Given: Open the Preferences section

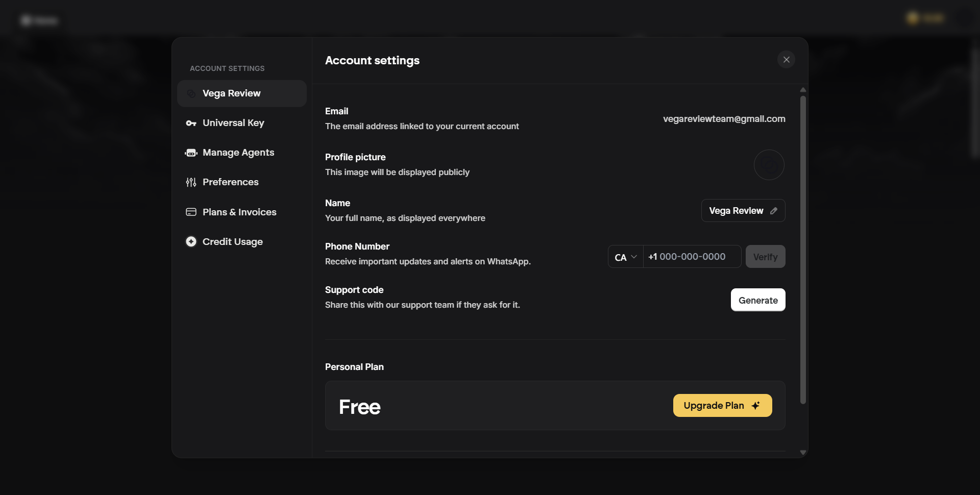Looking at the screenshot, I should point(241,182).
